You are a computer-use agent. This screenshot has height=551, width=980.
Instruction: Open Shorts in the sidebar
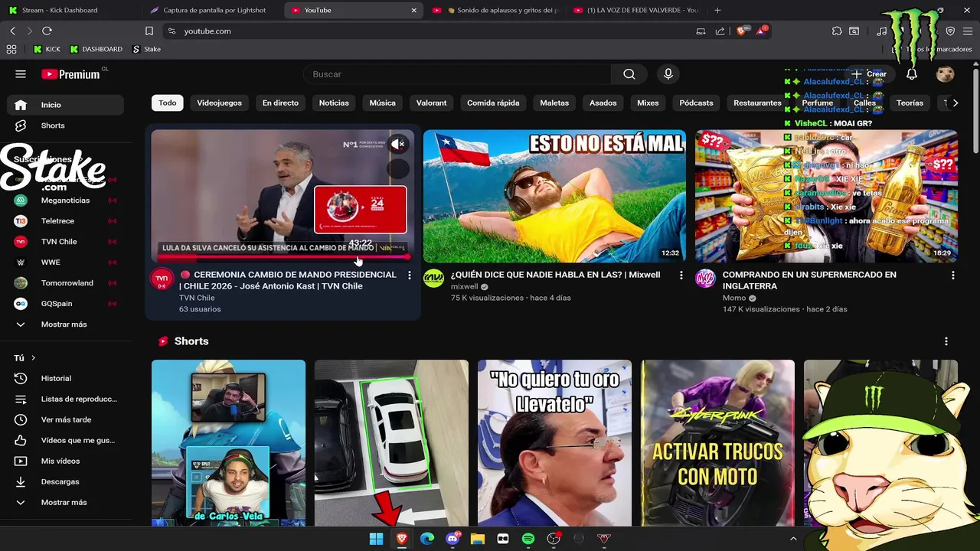[x=65, y=126]
